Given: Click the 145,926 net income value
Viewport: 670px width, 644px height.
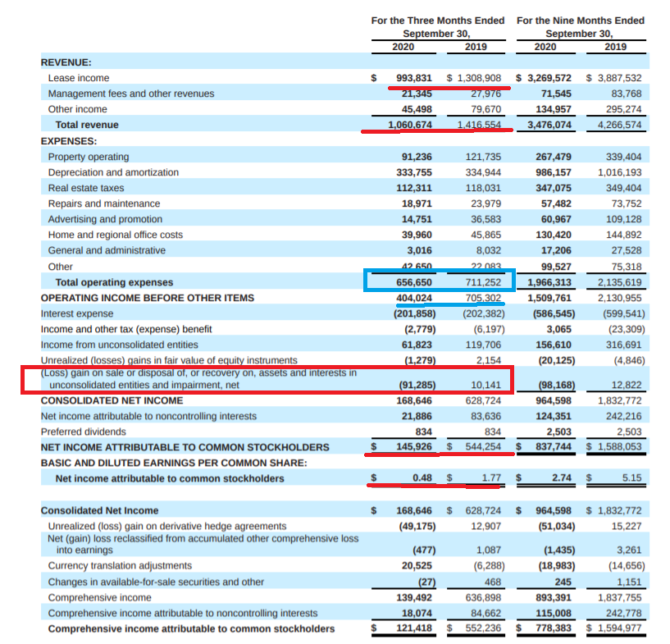Looking at the screenshot, I should pos(413,446).
